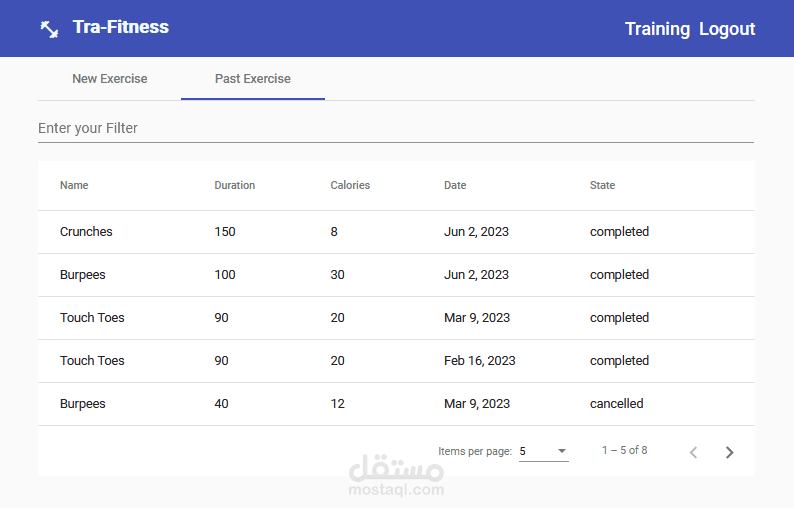This screenshot has width=794, height=508.
Task: Go to the next page arrow
Action: [x=729, y=452]
